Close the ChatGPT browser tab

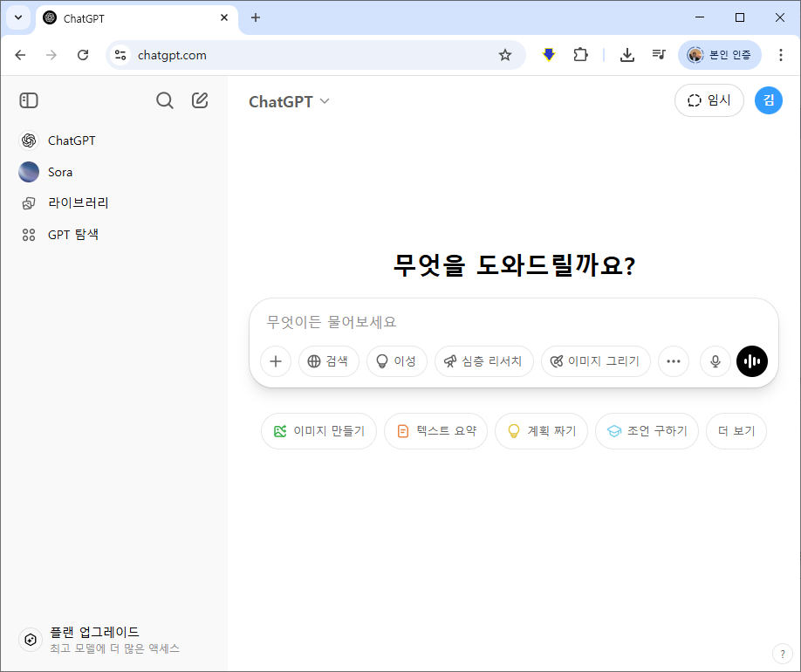224,17
